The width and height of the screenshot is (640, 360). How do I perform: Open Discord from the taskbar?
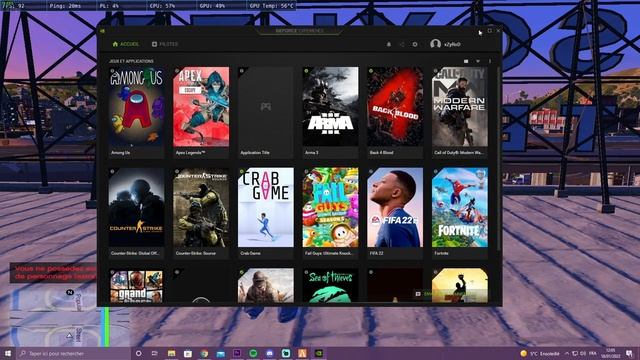click(x=269, y=353)
